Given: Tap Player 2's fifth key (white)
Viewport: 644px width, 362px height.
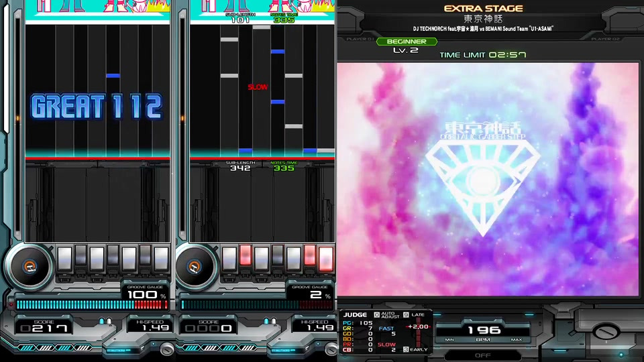Looking at the screenshot, I should tap(294, 258).
